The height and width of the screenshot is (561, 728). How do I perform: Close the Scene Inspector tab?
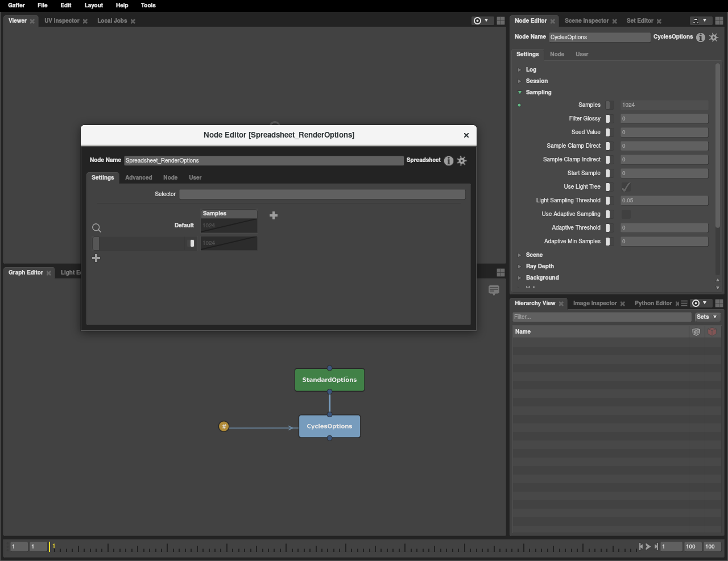[615, 21]
